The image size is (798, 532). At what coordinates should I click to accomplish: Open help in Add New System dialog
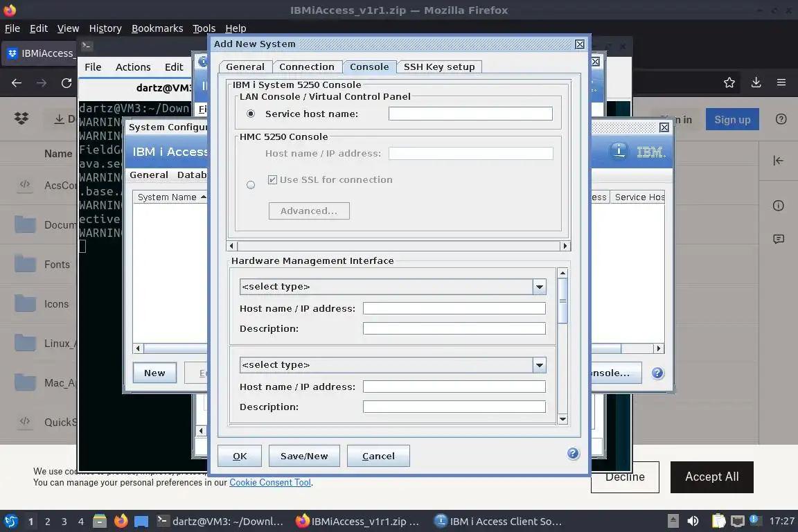click(573, 454)
